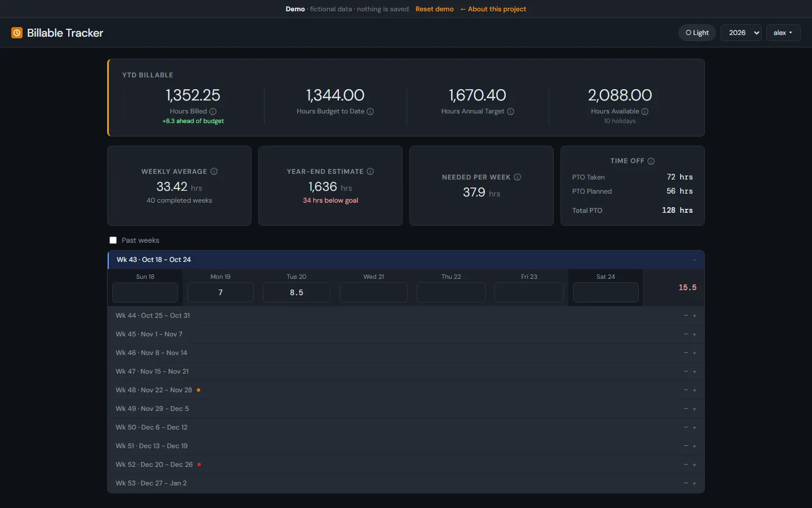This screenshot has width=812, height=508.
Task: Expand Wk 53 with its plus button
Action: [695, 483]
